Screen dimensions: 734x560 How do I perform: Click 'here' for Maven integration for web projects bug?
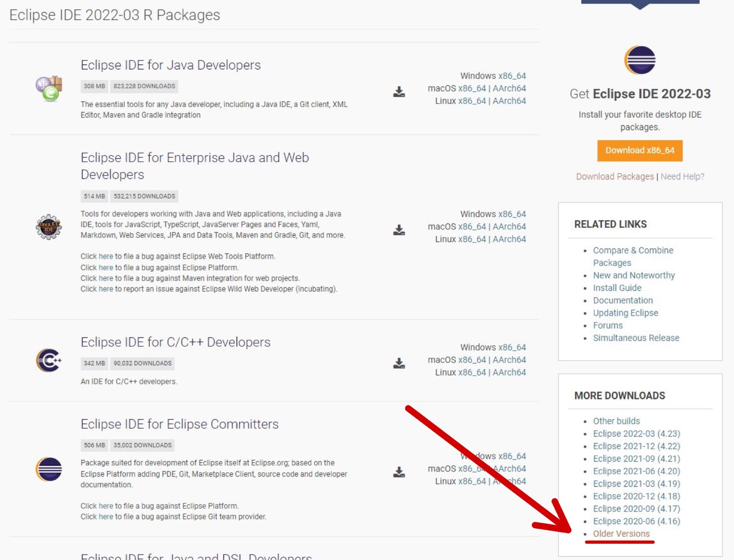106,278
